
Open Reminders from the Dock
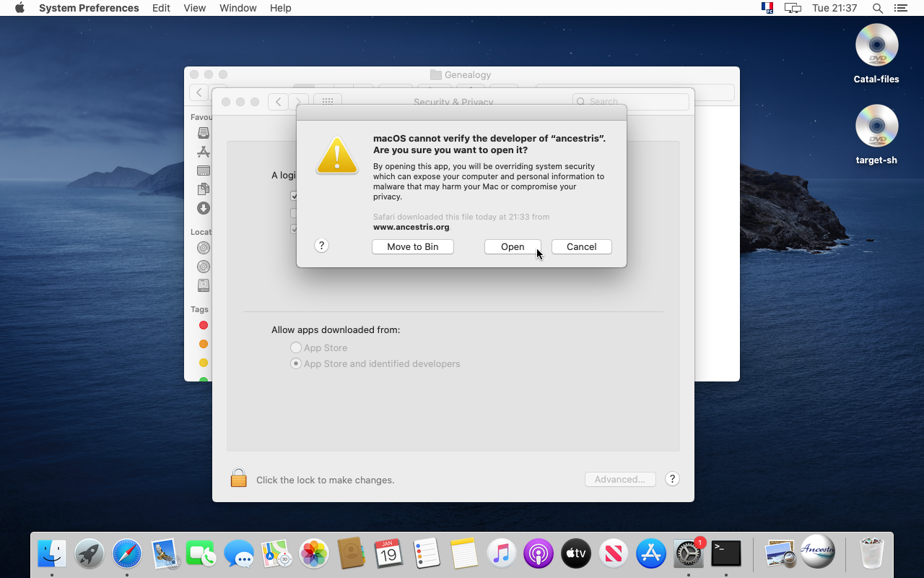point(427,554)
